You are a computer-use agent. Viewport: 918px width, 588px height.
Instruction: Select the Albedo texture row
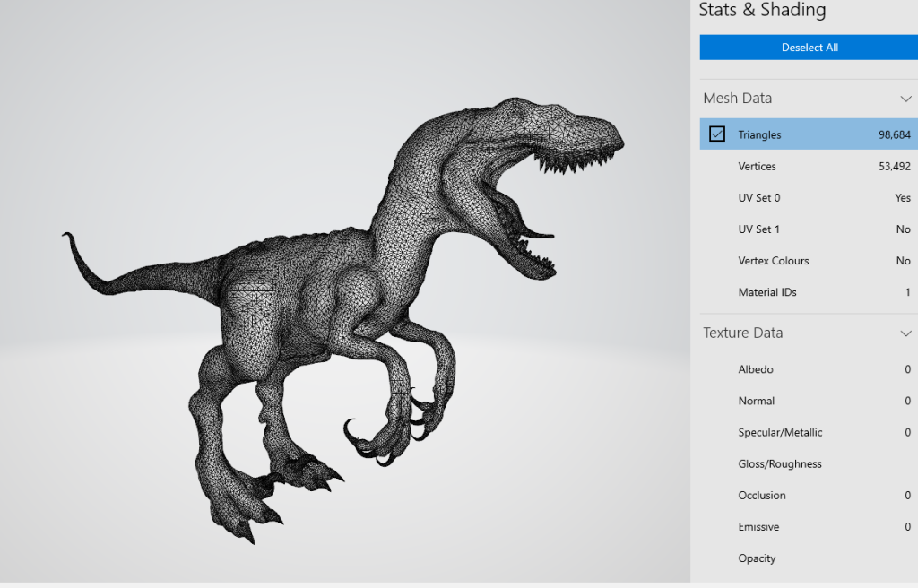tap(810, 369)
